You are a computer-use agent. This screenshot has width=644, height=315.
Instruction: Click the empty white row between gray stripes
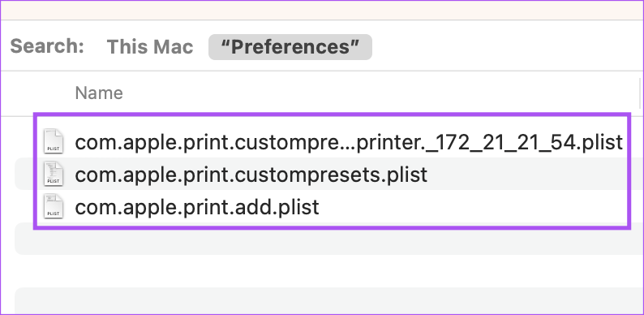tap(328, 271)
